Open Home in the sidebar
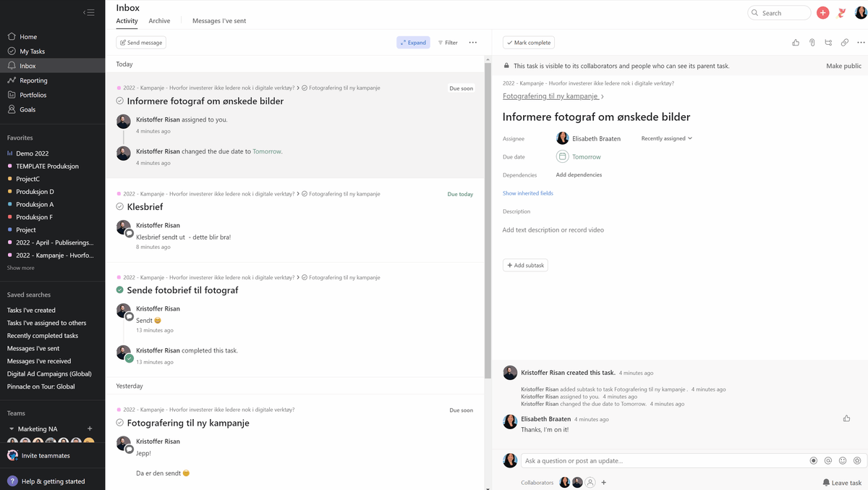Image resolution: width=868 pixels, height=490 pixels. 28,37
